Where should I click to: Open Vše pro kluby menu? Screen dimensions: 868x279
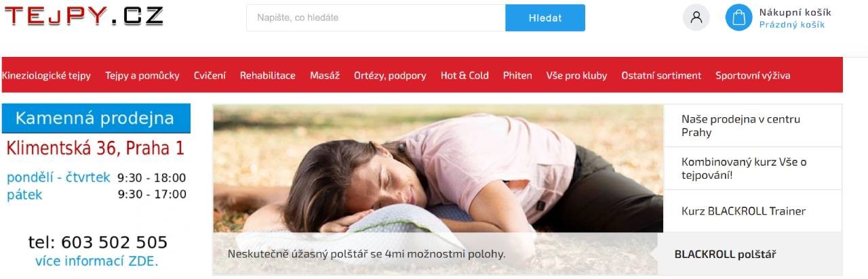click(x=576, y=75)
